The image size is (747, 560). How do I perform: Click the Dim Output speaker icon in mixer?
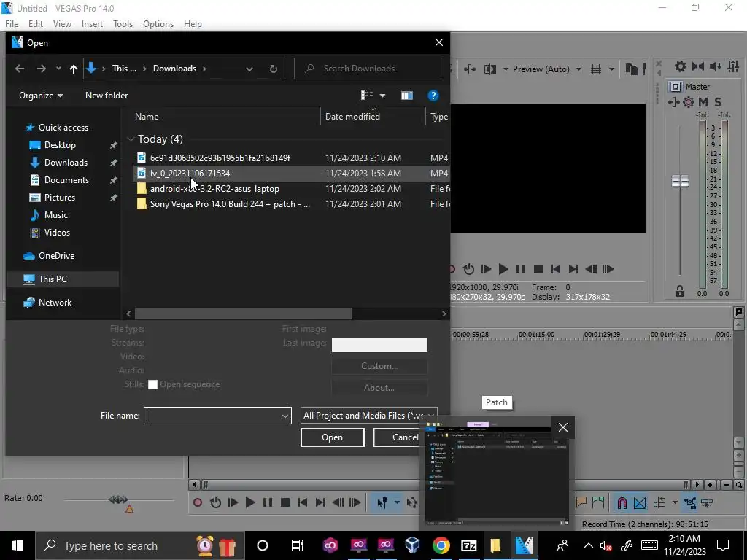[715, 66]
